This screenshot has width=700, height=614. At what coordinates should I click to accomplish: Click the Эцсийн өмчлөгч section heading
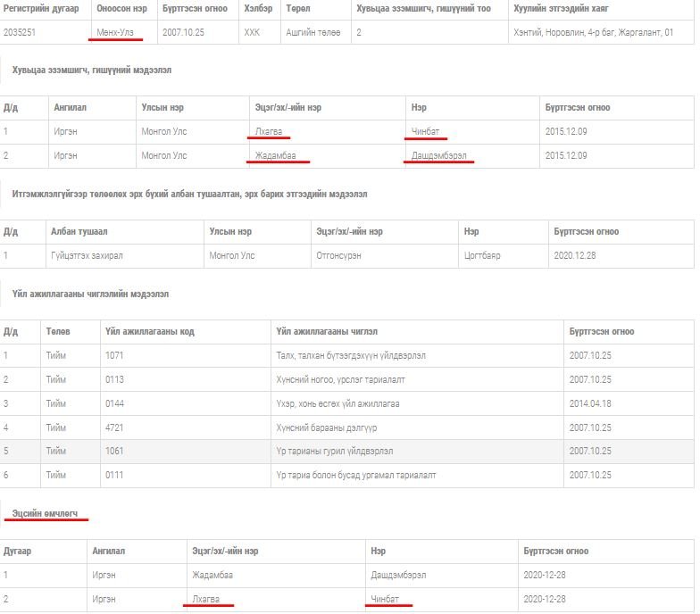pyautogui.click(x=45, y=513)
